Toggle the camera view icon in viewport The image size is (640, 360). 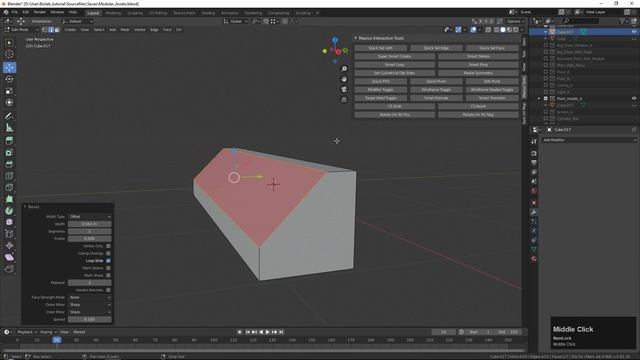click(x=344, y=89)
